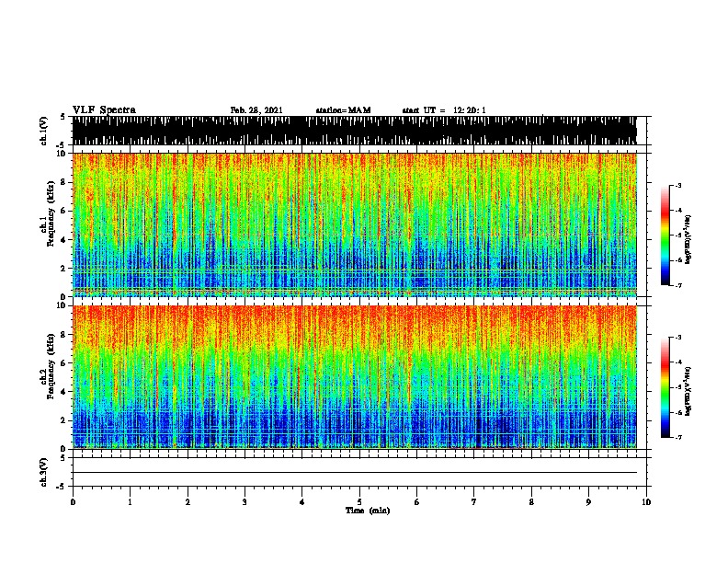The width and height of the screenshot is (728, 563).
Task: Click the "-5" tick of ch.3(V) strip
Action: (61, 487)
